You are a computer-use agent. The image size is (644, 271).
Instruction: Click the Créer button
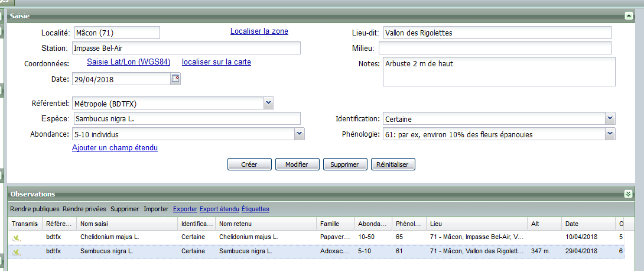[249, 164]
